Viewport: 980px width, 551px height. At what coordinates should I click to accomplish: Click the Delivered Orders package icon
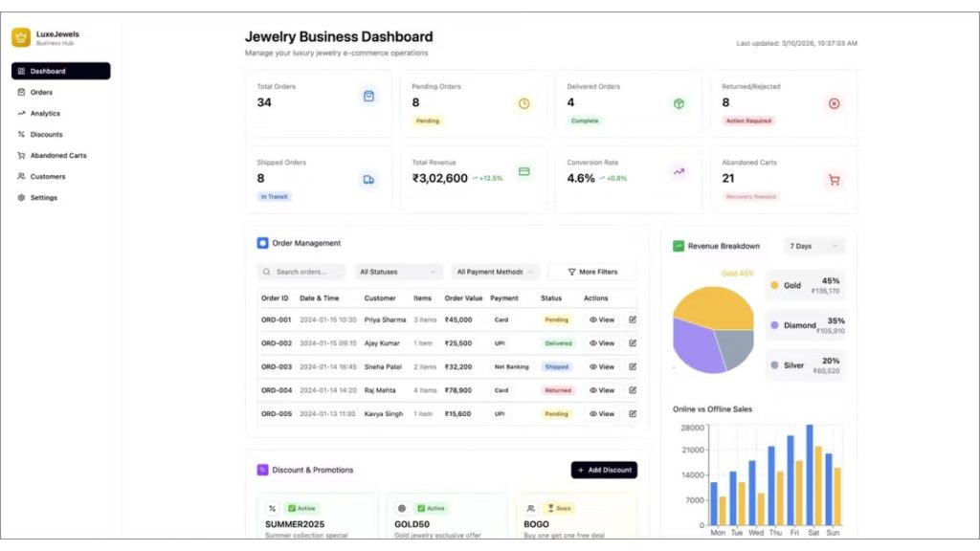pyautogui.click(x=679, y=103)
